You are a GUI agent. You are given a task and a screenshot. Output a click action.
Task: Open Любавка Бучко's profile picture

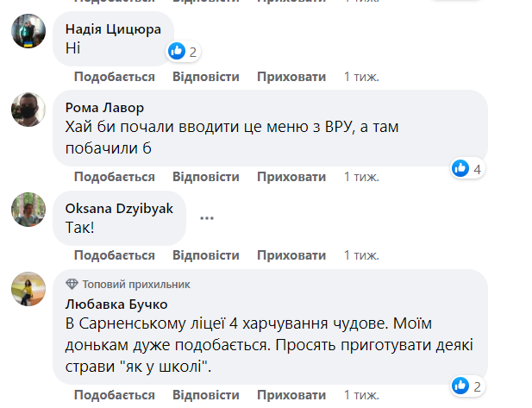[28, 291]
